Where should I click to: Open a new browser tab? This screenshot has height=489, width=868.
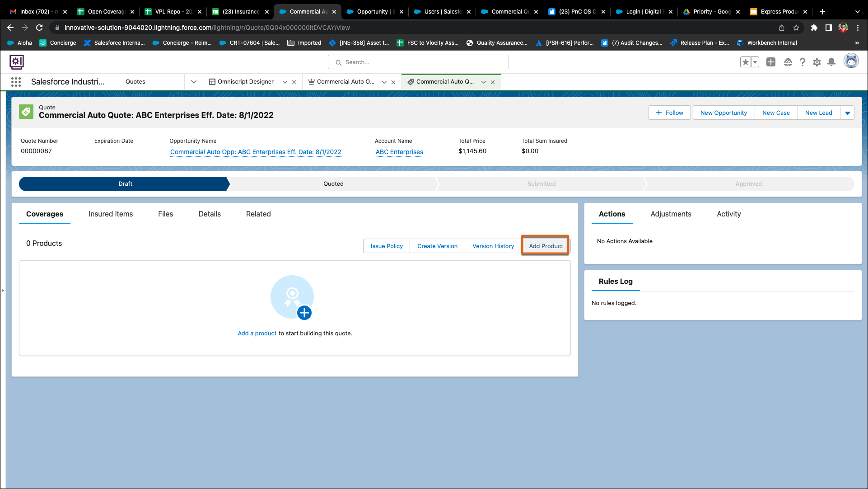click(x=822, y=12)
